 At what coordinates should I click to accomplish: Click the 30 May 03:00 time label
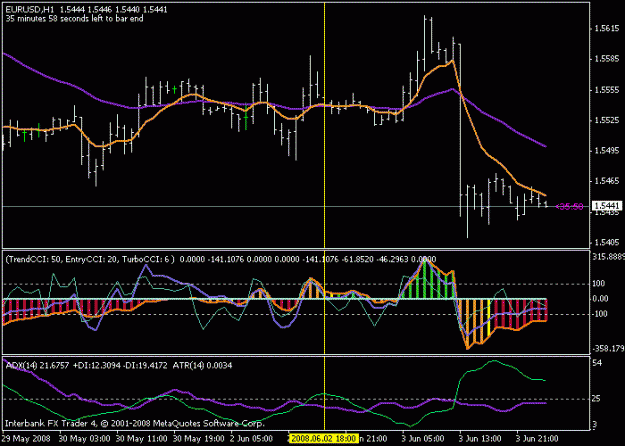85,439
